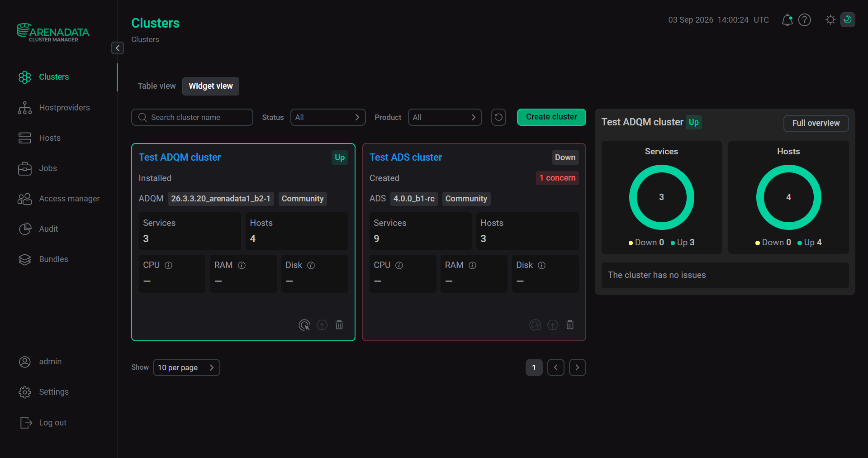Open the 10 per page dropdown
This screenshot has width=868, height=458.
186,367
